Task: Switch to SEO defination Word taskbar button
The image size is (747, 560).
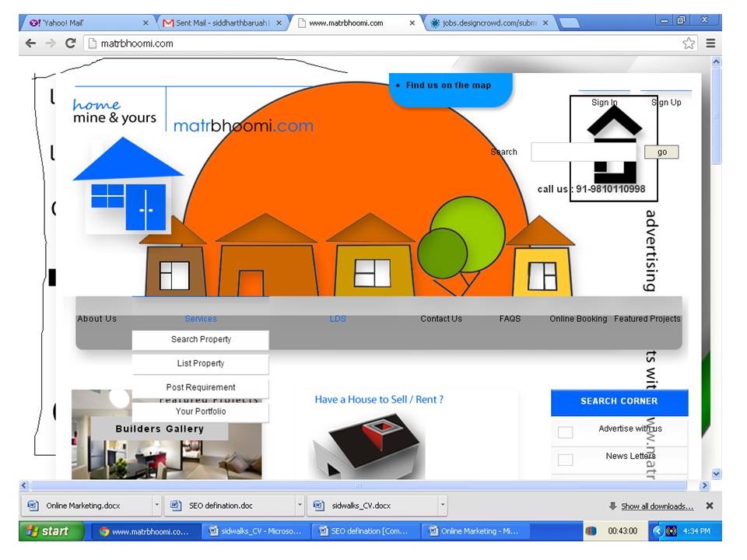Action: pyautogui.click(x=366, y=531)
